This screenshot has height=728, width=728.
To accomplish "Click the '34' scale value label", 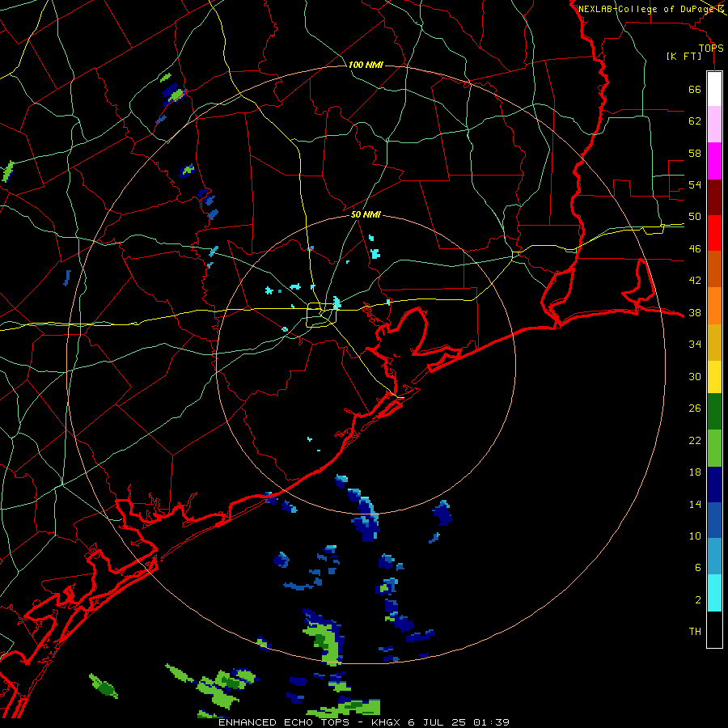I will point(695,345).
